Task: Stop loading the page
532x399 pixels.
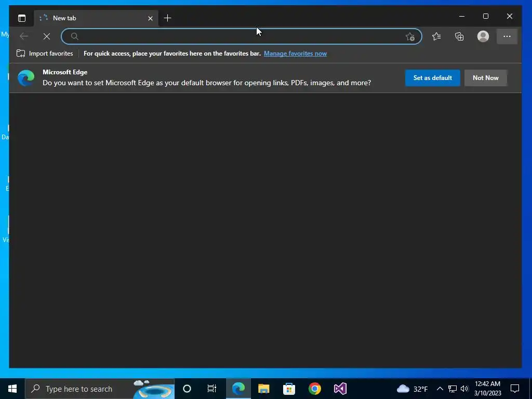Action: coord(47,36)
